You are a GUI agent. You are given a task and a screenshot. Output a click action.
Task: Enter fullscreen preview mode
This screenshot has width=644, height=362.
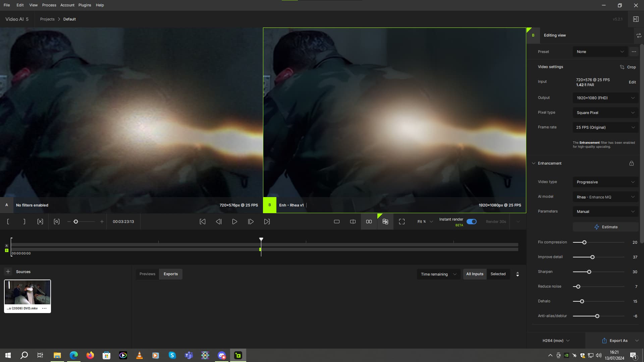[x=402, y=222]
